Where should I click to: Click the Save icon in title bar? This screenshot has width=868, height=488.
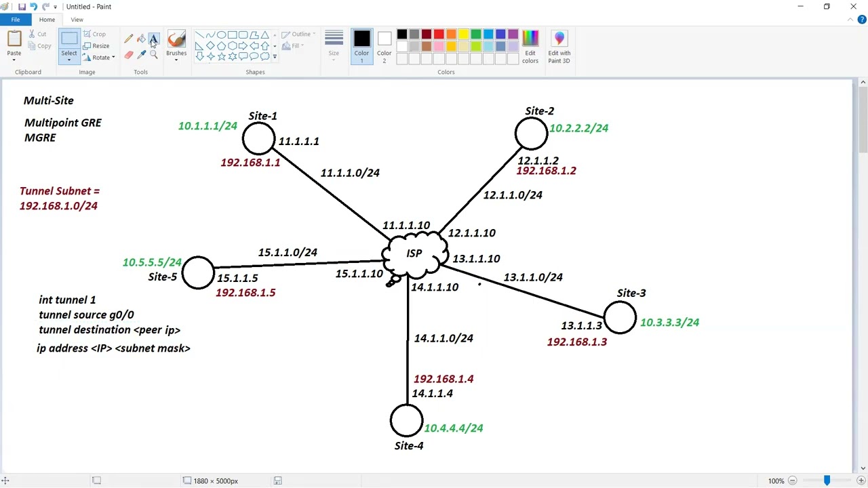coord(22,7)
